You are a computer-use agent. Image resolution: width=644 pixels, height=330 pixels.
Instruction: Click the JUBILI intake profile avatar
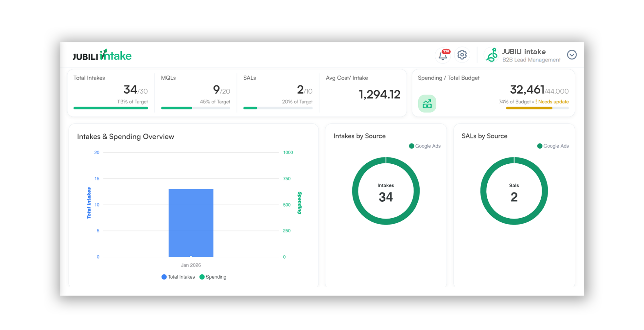point(492,55)
